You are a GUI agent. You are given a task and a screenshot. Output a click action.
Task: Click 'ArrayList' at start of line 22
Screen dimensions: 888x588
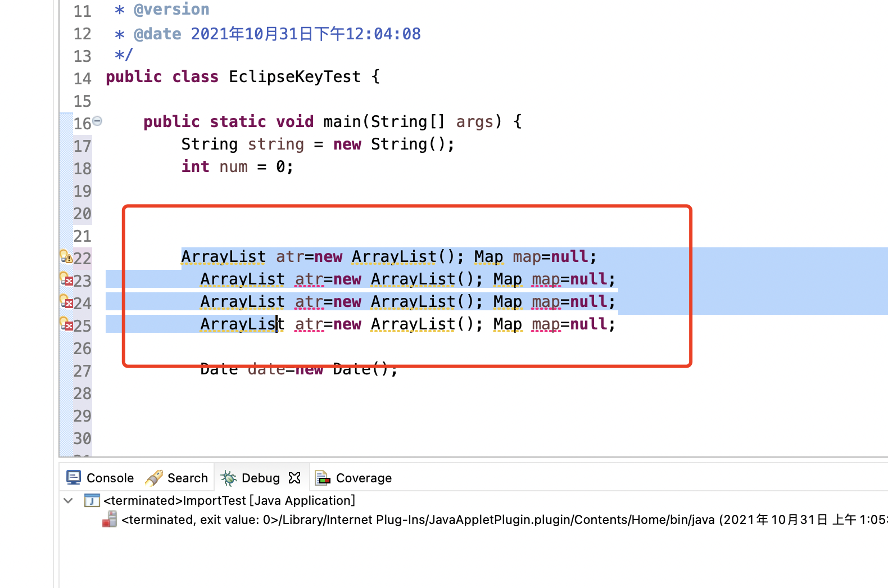(224, 257)
